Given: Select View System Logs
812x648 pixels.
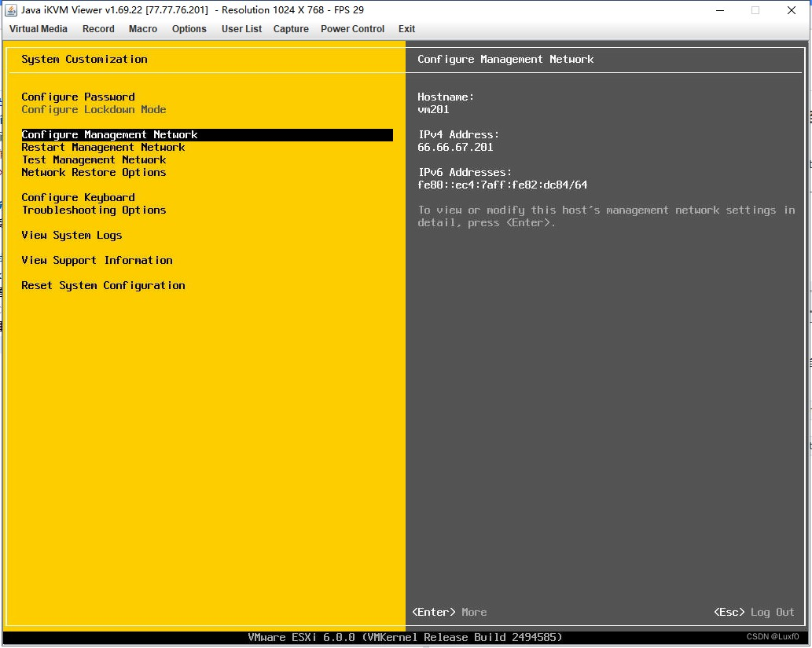Looking at the screenshot, I should tap(72, 235).
